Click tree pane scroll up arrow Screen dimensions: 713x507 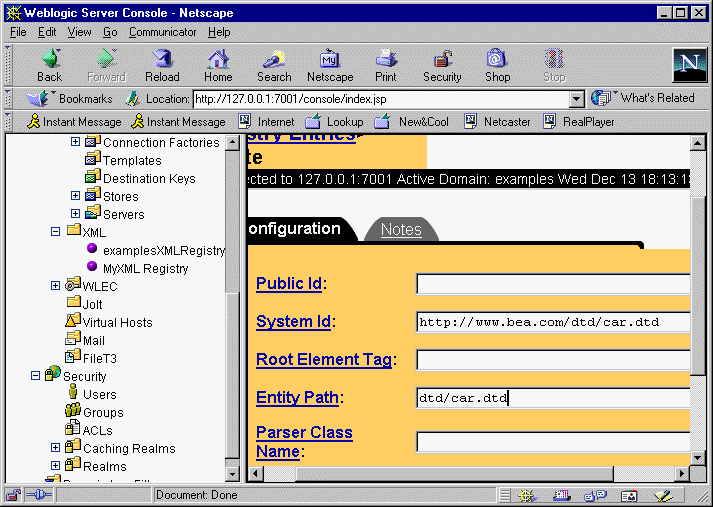[x=232, y=142]
